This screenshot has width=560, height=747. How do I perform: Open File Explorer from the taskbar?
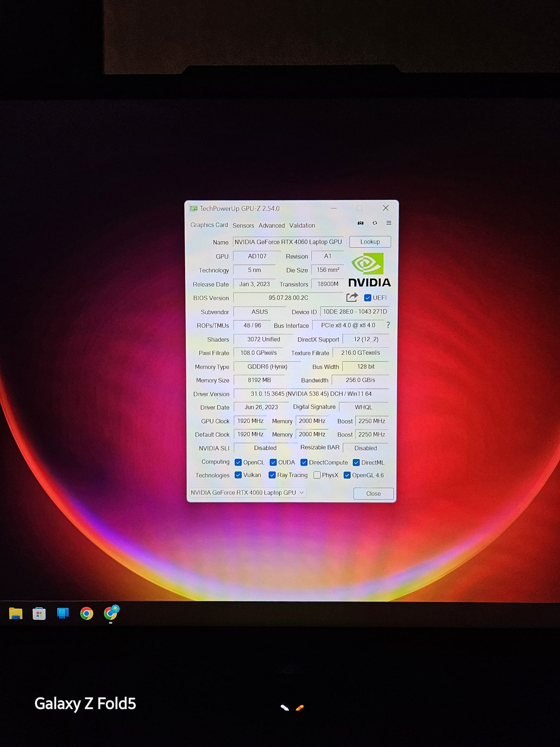(x=16, y=614)
